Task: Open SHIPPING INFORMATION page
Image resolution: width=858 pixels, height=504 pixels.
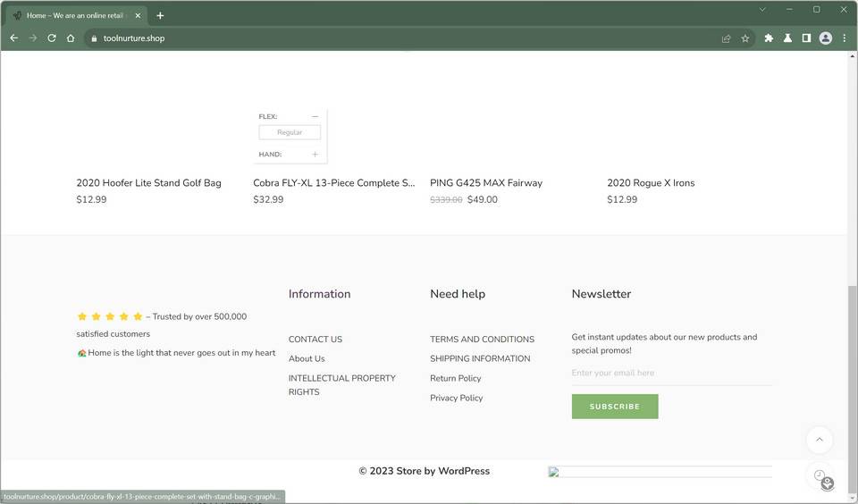Action: pyautogui.click(x=480, y=358)
